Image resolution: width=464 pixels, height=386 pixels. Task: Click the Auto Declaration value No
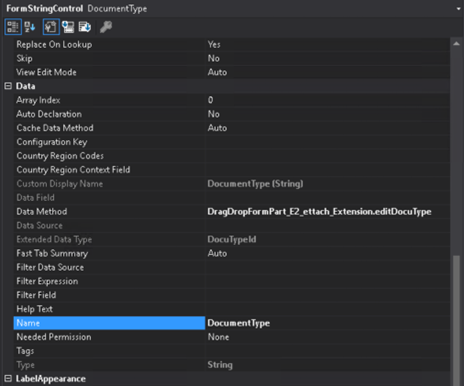[214, 114]
